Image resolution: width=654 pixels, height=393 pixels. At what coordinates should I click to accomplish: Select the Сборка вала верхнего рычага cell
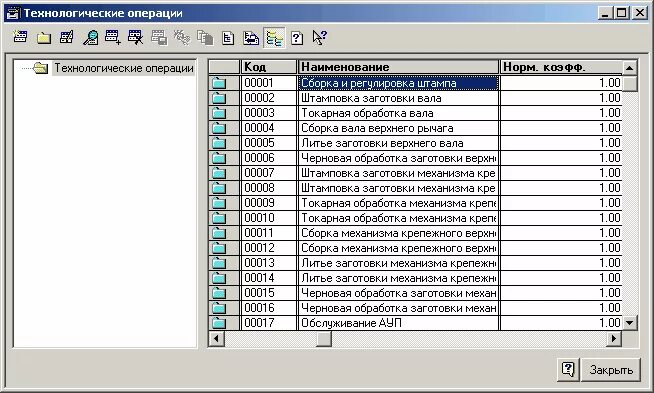398,128
